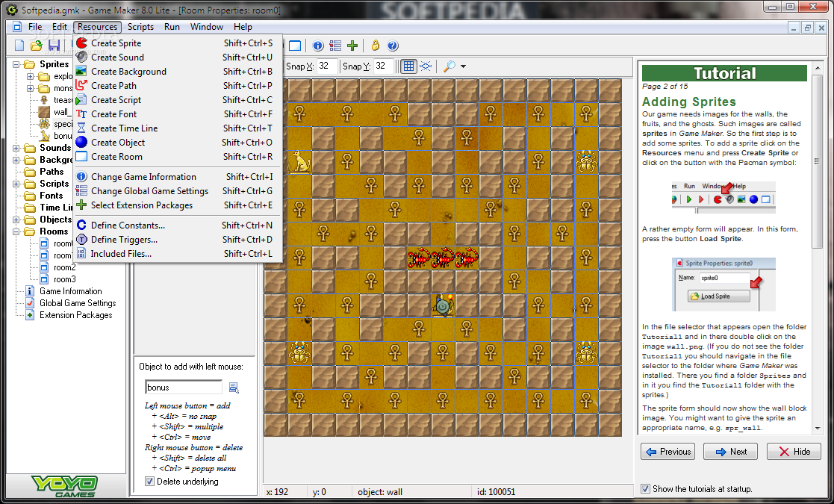The height and width of the screenshot is (504, 834).
Task: Click the room document icon left of File menu
Action: coord(17,27)
